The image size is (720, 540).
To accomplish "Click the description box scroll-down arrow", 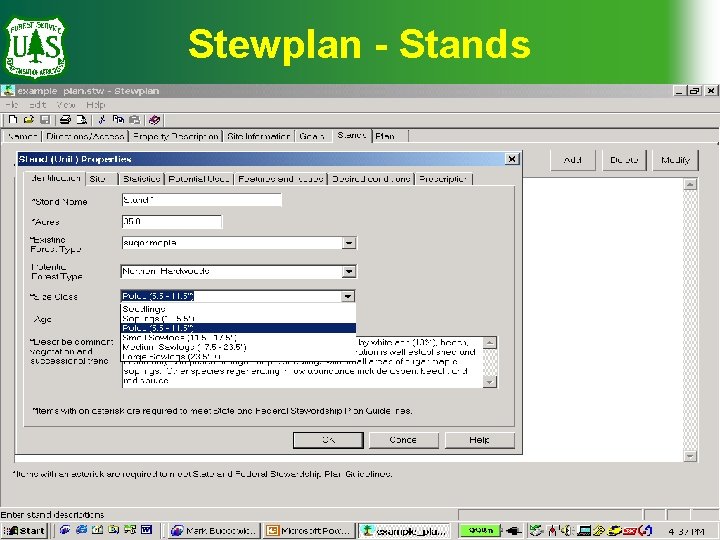I will [x=490, y=382].
